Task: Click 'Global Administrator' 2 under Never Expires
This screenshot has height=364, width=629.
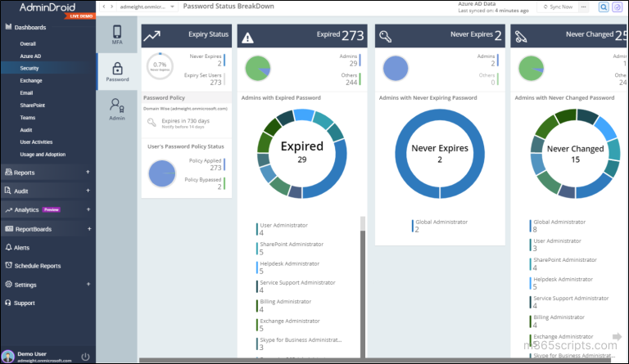Action: tap(441, 226)
